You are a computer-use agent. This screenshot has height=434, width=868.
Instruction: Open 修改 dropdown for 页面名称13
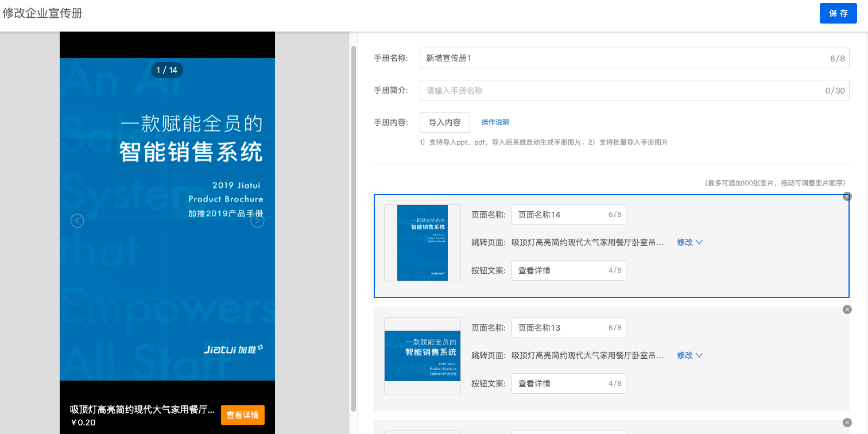point(689,355)
